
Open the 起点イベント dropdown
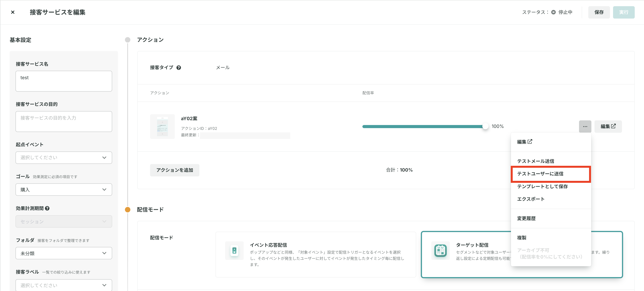[x=63, y=158]
